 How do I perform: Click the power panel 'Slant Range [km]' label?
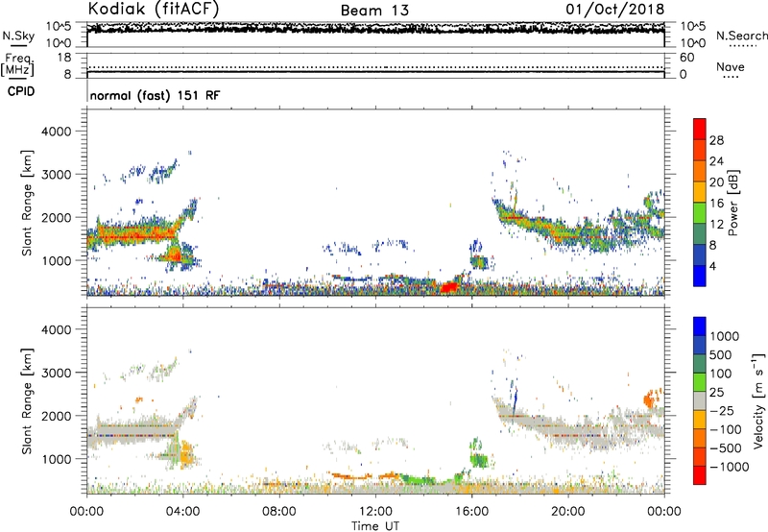point(27,203)
